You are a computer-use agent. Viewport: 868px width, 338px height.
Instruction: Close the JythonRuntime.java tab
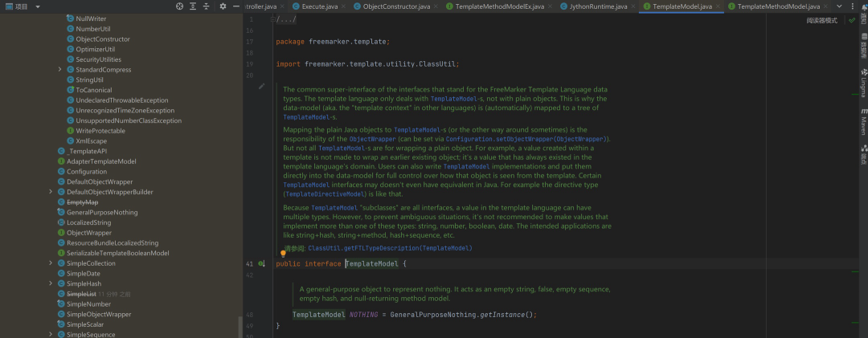click(633, 6)
